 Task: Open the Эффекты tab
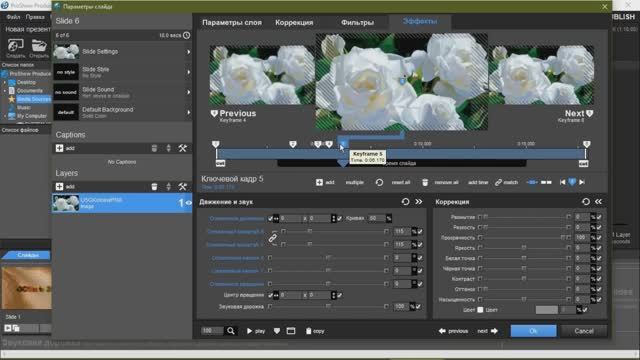(420, 21)
